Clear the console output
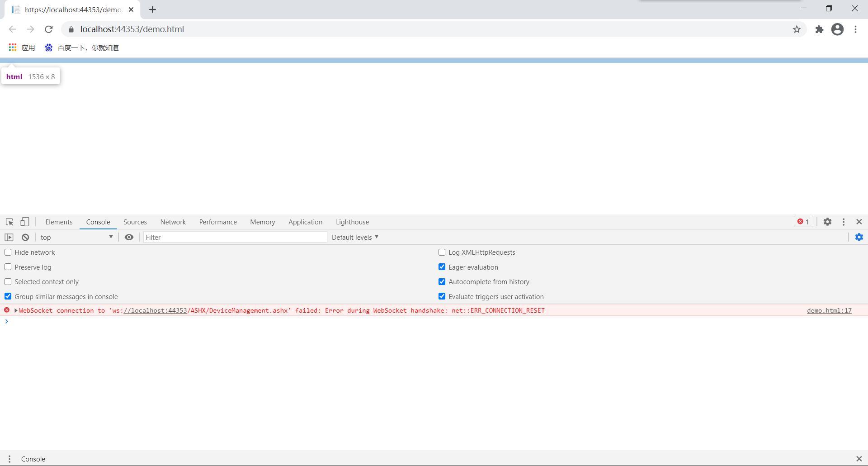This screenshot has height=466, width=868. 25,237
